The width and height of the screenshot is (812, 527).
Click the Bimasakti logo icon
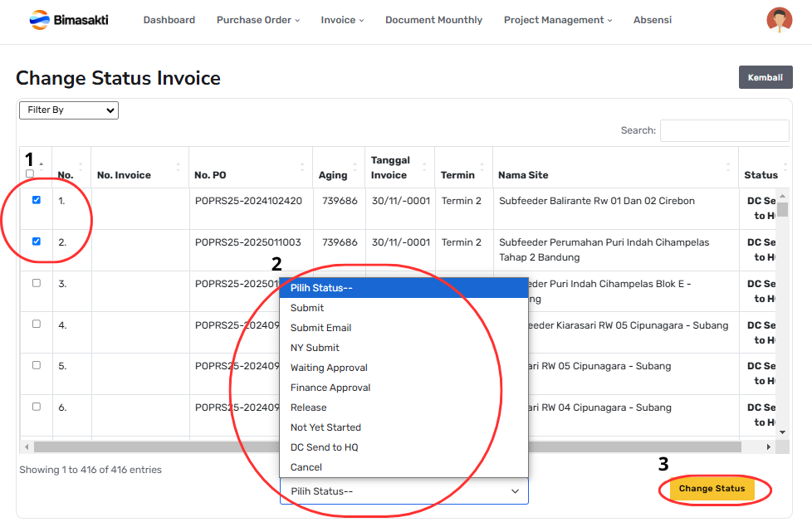click(38, 20)
